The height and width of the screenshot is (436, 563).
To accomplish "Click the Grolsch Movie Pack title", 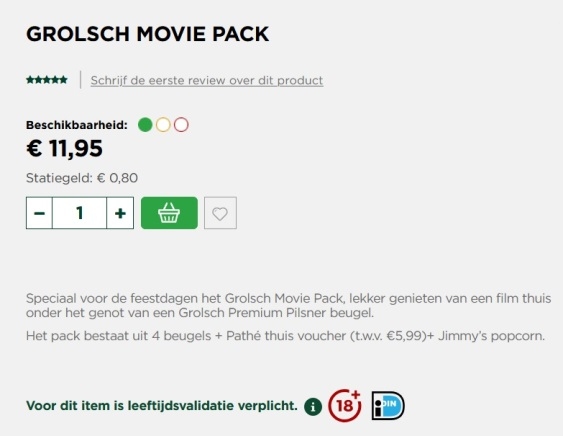I will tap(148, 34).
